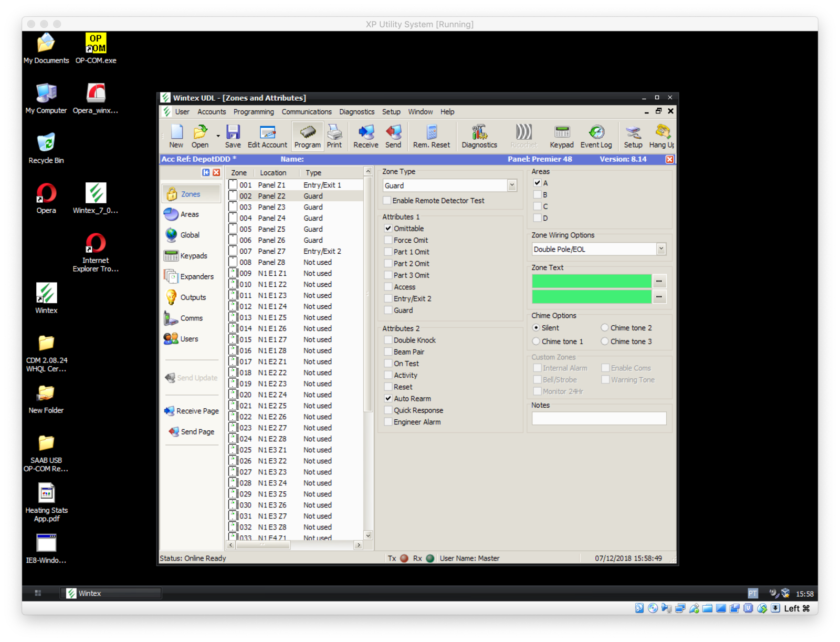This screenshot has width=840, height=642.
Task: Open the Diagnostics menu
Action: click(357, 112)
